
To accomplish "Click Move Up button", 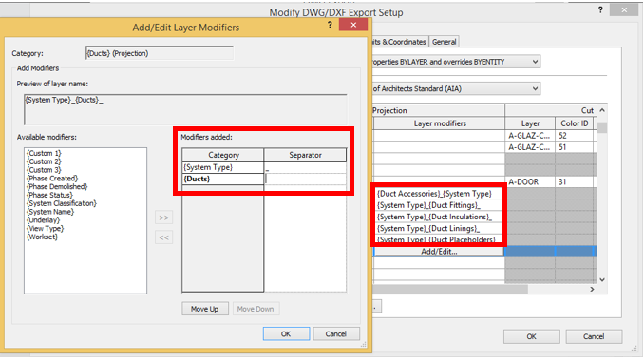I will tap(205, 309).
